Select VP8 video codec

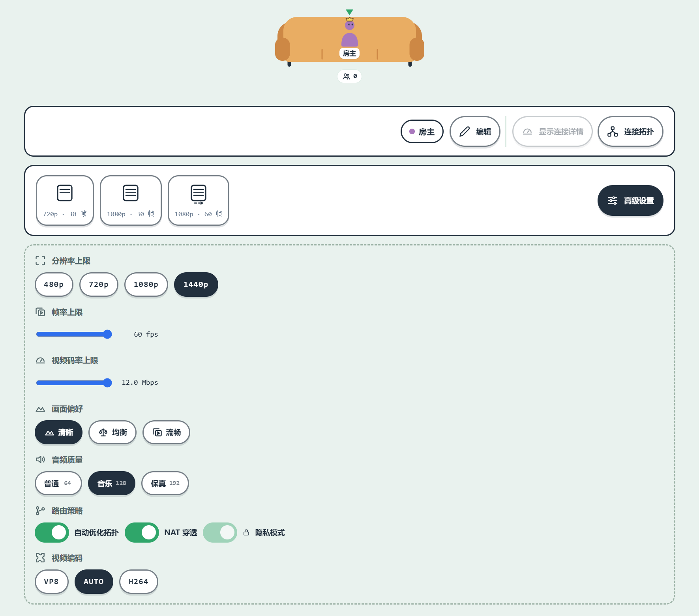(x=52, y=582)
